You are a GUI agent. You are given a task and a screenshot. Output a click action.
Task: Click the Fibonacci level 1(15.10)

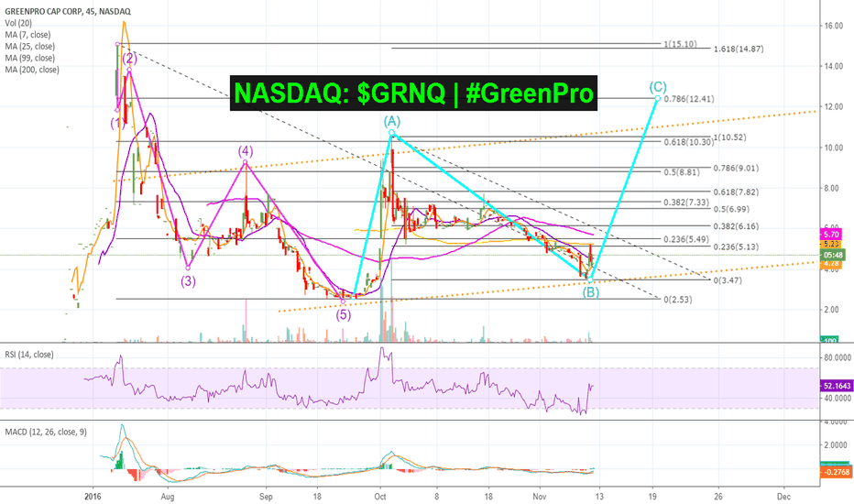click(x=680, y=44)
